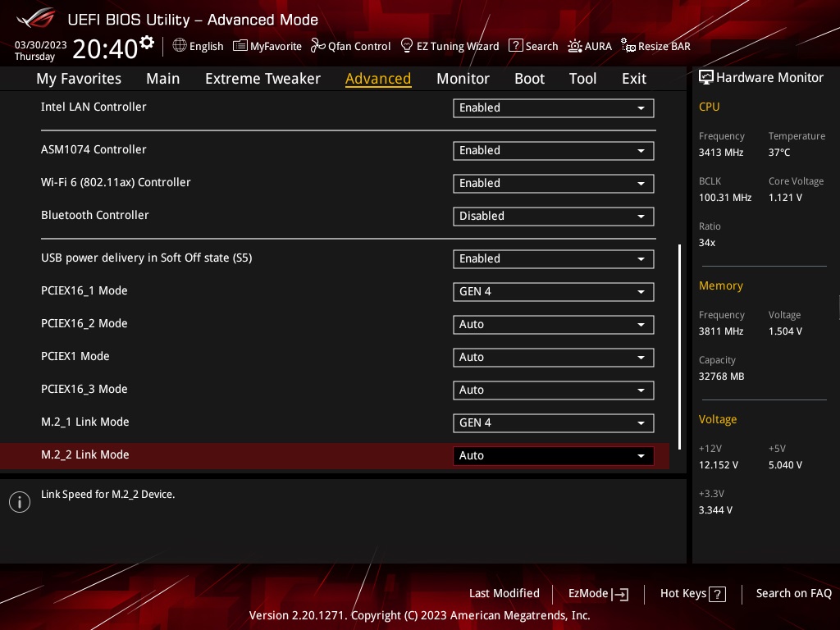This screenshot has height=630, width=840.
Task: Switch to Main tab
Action: pyautogui.click(x=163, y=79)
